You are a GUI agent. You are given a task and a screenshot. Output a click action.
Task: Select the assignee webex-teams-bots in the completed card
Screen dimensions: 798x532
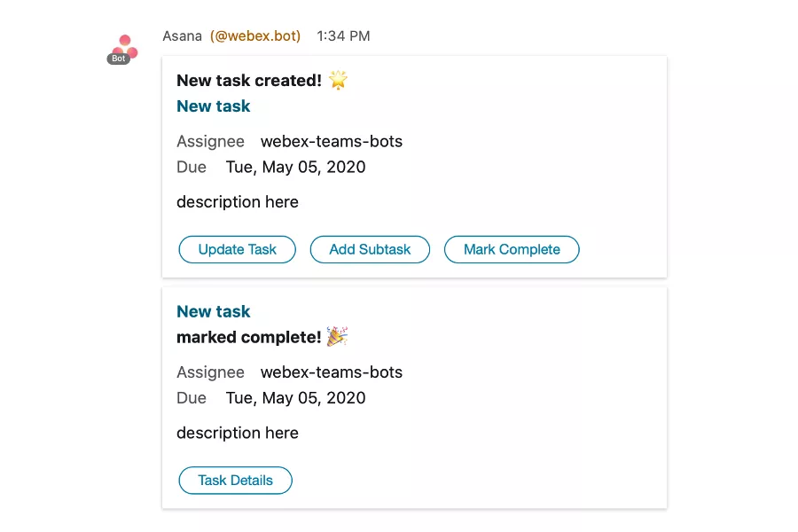point(331,372)
